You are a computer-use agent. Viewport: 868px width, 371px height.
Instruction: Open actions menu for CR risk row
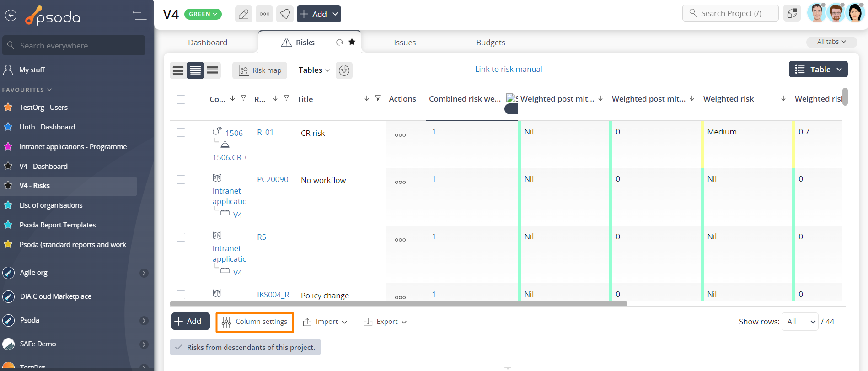tap(400, 135)
